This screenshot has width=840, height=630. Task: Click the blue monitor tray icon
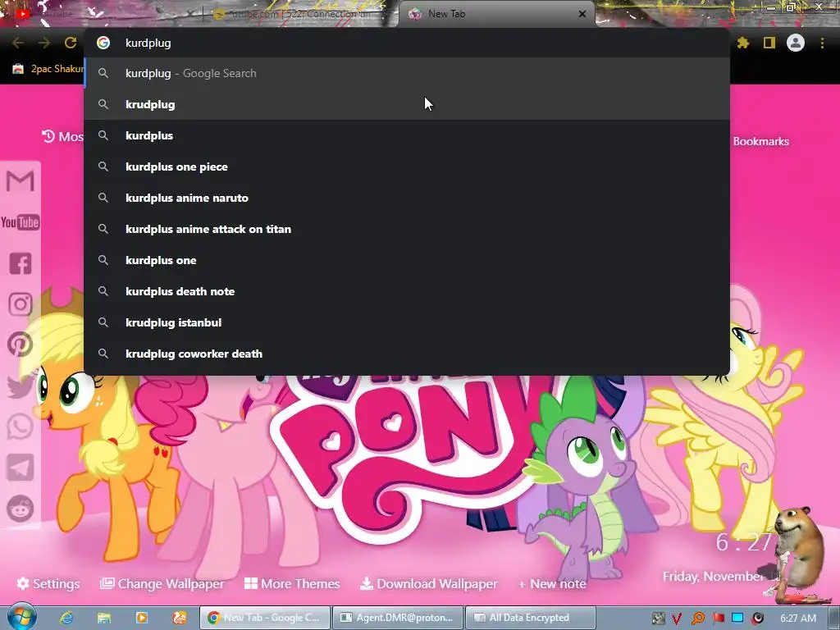pos(737,619)
